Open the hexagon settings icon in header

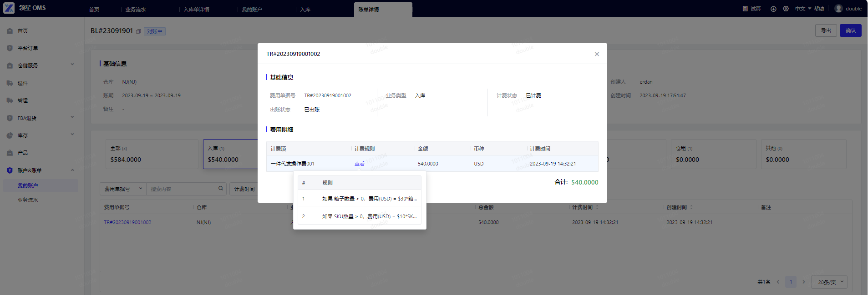coord(786,9)
